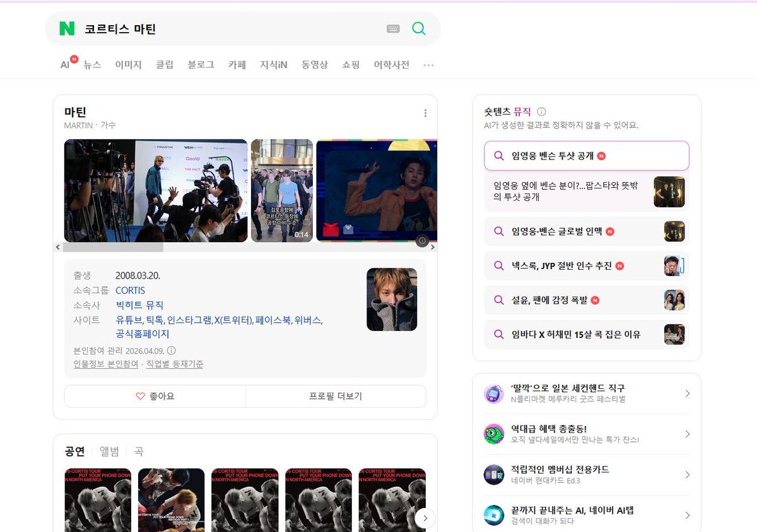Viewport: 757px width, 532px height.
Task: Click thumbnail beside 설윤, 팬에 감정 폭발
Action: point(674,300)
